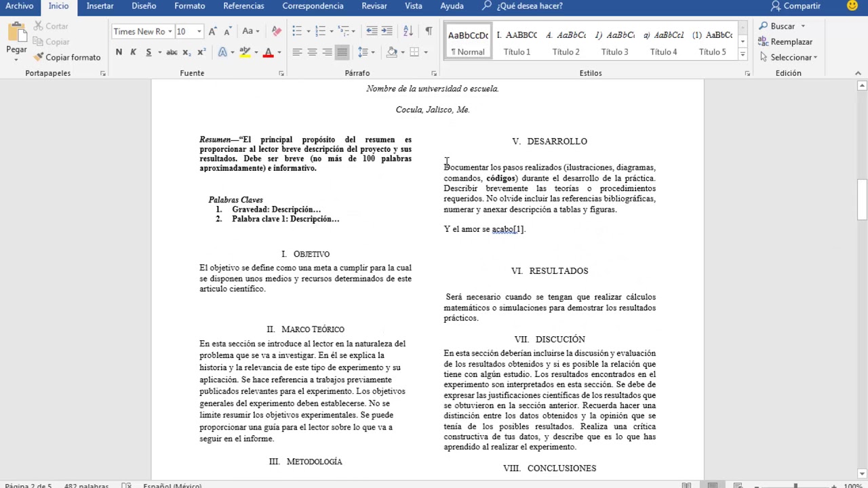The width and height of the screenshot is (868, 488).
Task: Switch to the Revisar tab
Action: point(374,6)
